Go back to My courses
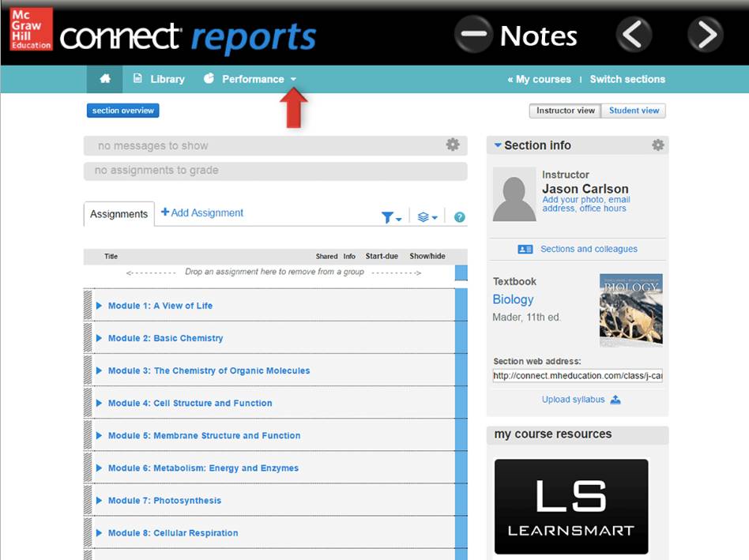749x560 pixels. [x=540, y=79]
